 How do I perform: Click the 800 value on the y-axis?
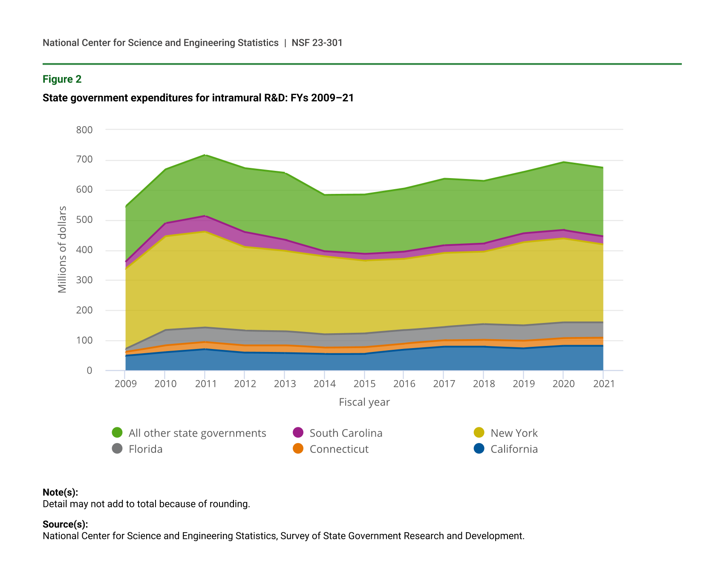[x=84, y=130]
